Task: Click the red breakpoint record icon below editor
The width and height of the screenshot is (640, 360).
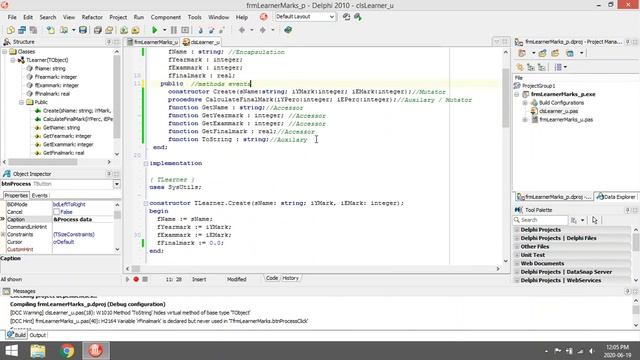Action: point(136,279)
